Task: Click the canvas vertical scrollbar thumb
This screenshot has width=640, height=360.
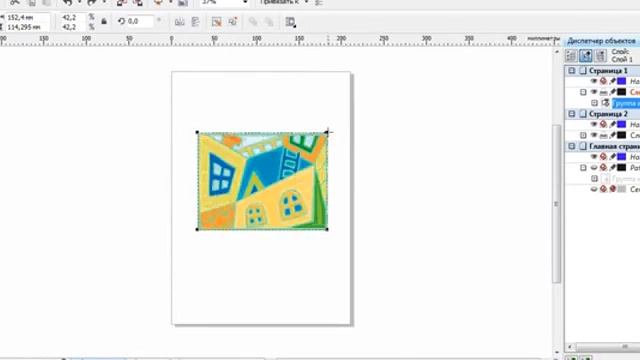Action: tap(556, 203)
